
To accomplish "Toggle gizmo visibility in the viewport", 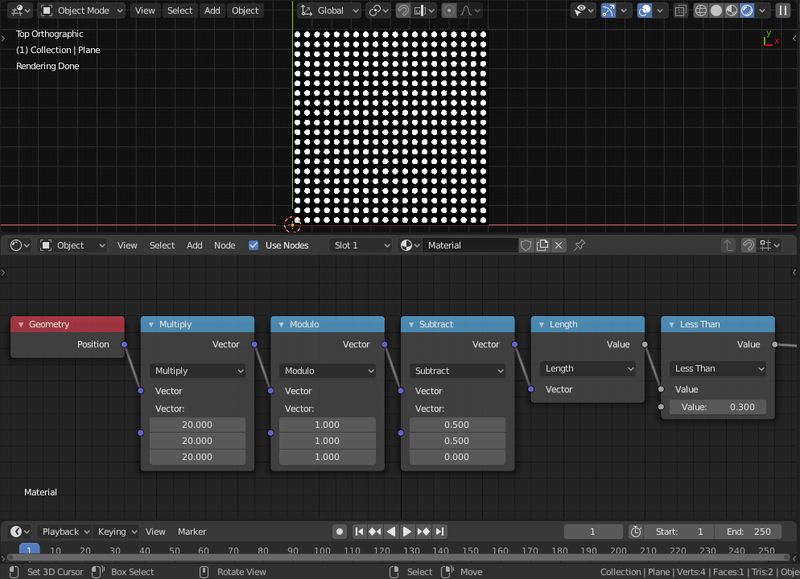I will (x=606, y=11).
